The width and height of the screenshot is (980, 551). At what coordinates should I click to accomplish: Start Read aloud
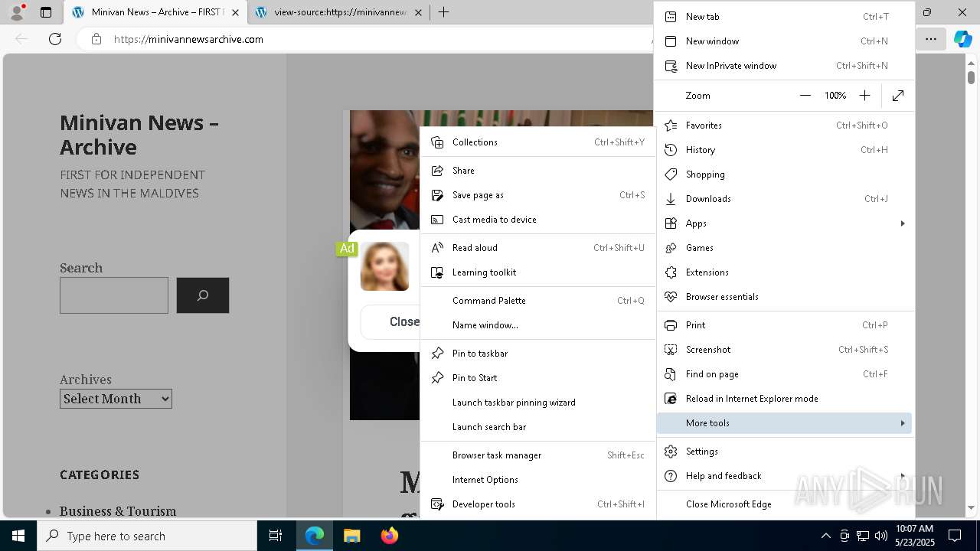point(537,247)
